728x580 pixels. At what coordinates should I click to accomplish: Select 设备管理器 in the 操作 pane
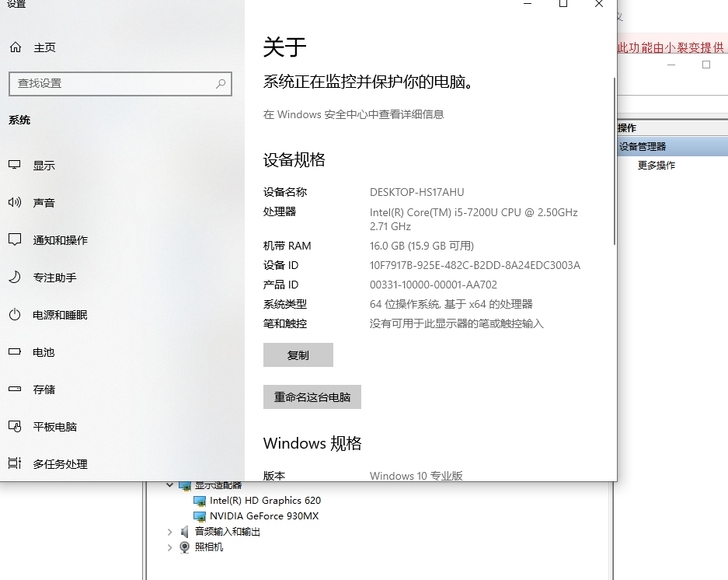(672, 147)
